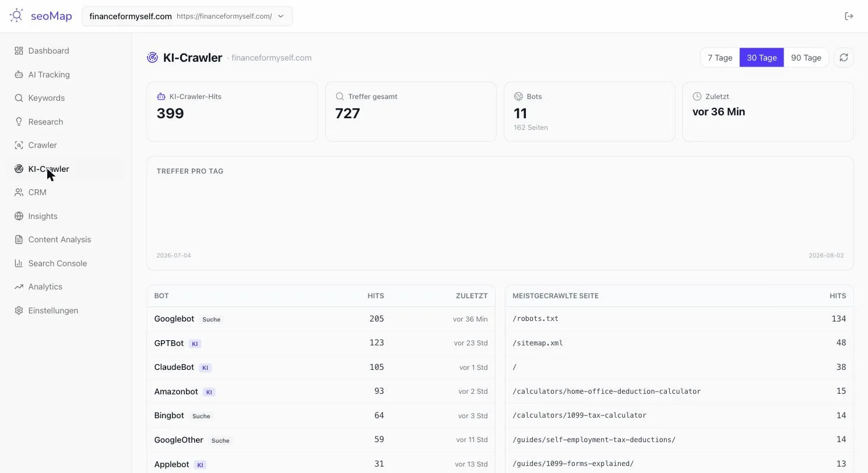Click the Crawler scan icon in sidebar
Image resolution: width=868 pixels, height=473 pixels.
pos(19,145)
